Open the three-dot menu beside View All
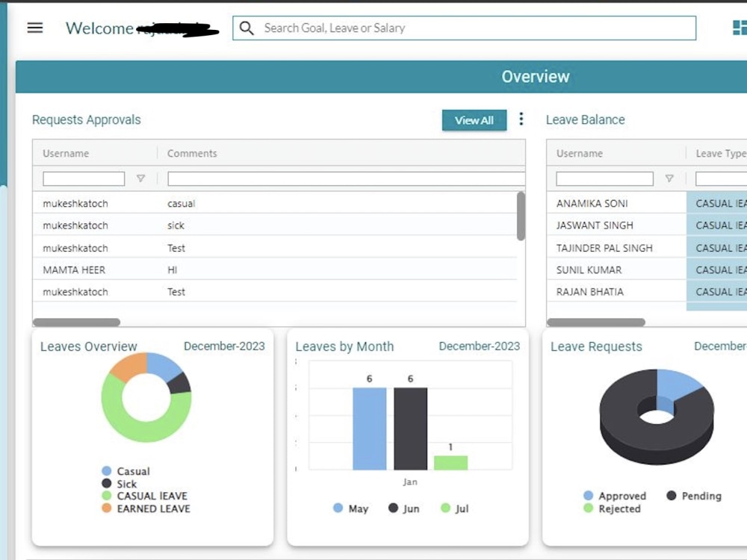 point(521,119)
